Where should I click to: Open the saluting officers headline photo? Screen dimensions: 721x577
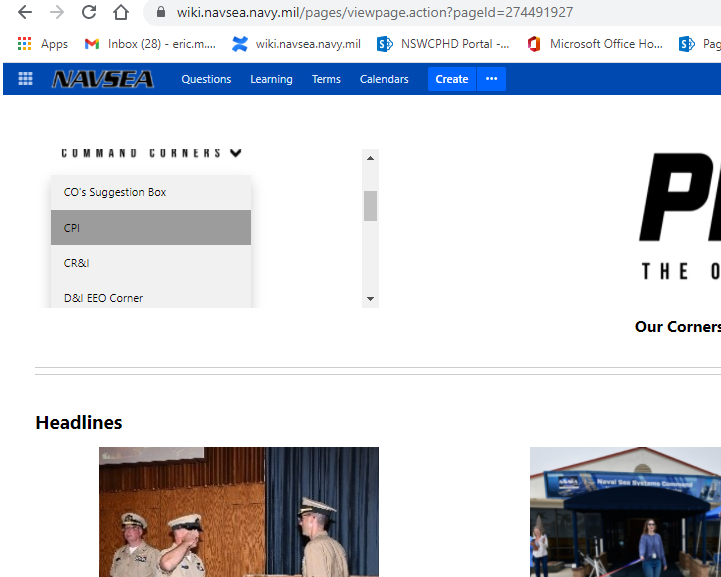pyautogui.click(x=239, y=512)
